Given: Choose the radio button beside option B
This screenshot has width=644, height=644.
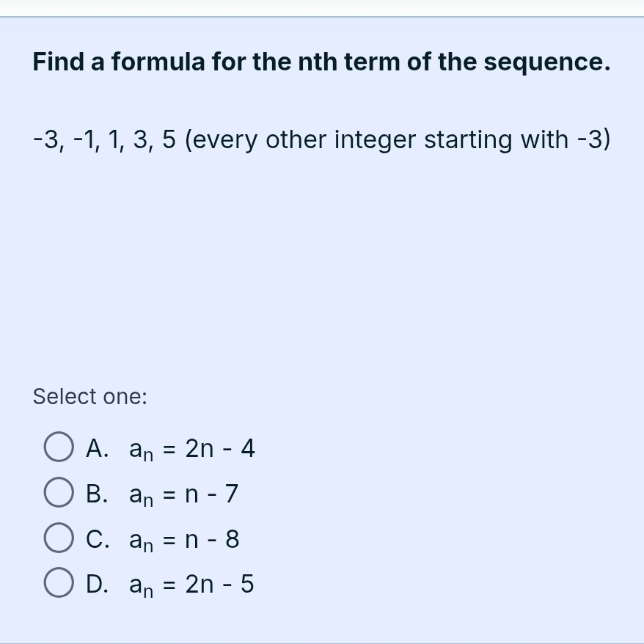Looking at the screenshot, I should [x=59, y=494].
